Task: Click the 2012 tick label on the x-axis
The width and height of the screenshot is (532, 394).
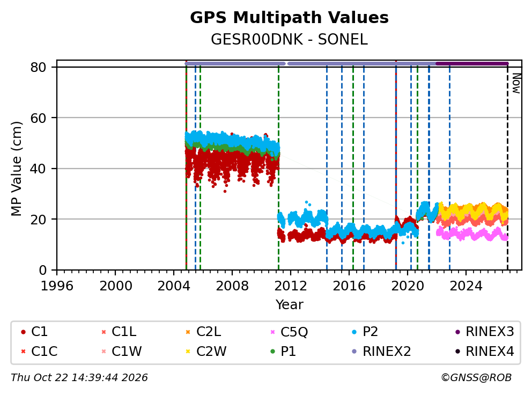Action: tap(291, 286)
